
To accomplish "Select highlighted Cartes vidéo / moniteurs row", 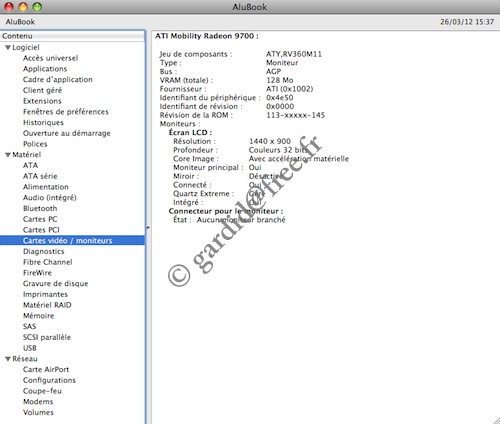I will click(x=72, y=240).
